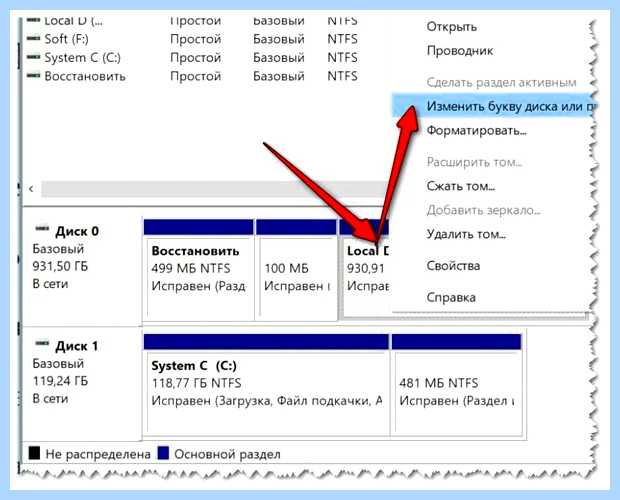Click the drive icon beside Восстановить in the volume list
Image resolution: width=620 pixels, height=500 pixels.
pyautogui.click(x=34, y=75)
